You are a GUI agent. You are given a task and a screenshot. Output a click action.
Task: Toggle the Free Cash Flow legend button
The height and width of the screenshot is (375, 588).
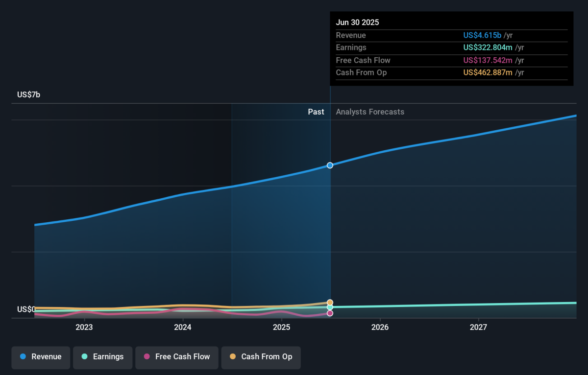(176, 357)
